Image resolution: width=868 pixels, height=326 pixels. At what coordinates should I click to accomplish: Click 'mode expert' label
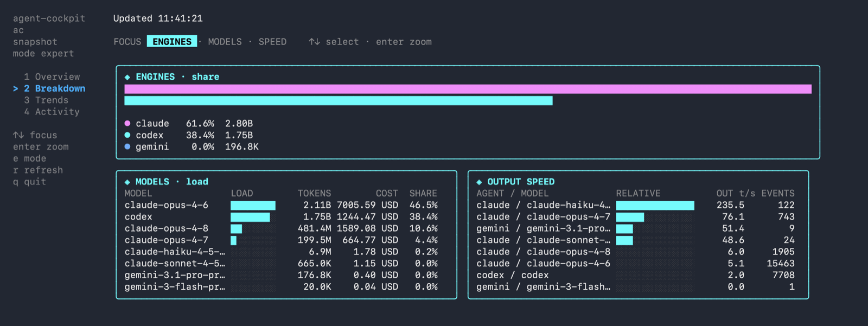click(43, 54)
